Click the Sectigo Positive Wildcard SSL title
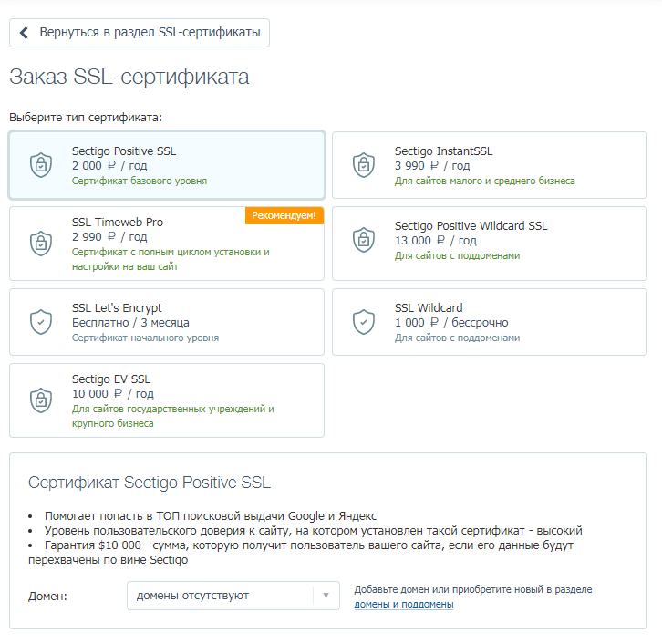This screenshot has width=662, height=644. [471, 226]
